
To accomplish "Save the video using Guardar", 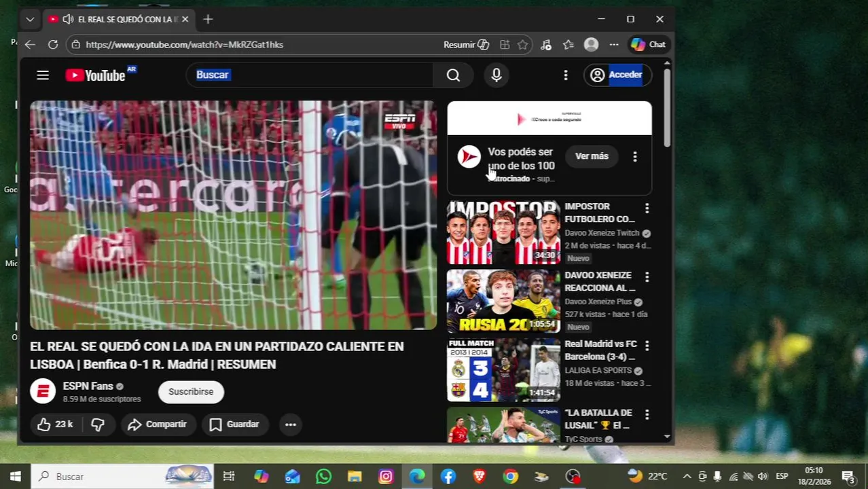I will tap(234, 424).
